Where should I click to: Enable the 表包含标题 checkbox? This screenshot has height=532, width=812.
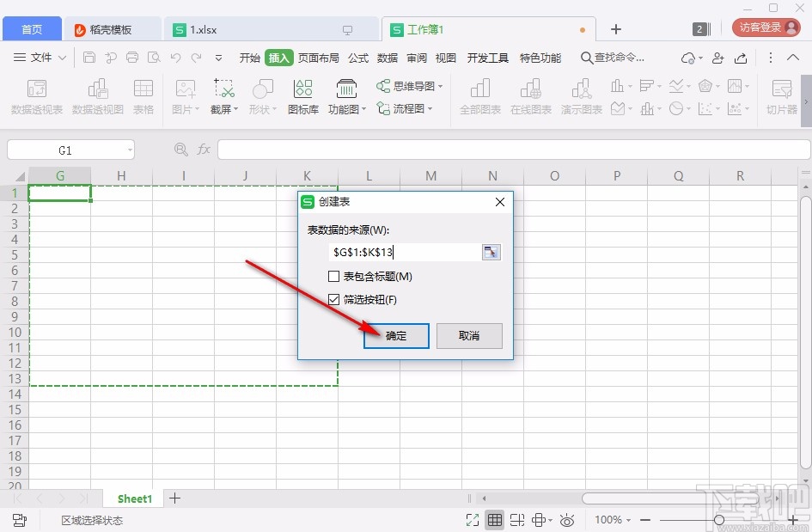[334, 276]
